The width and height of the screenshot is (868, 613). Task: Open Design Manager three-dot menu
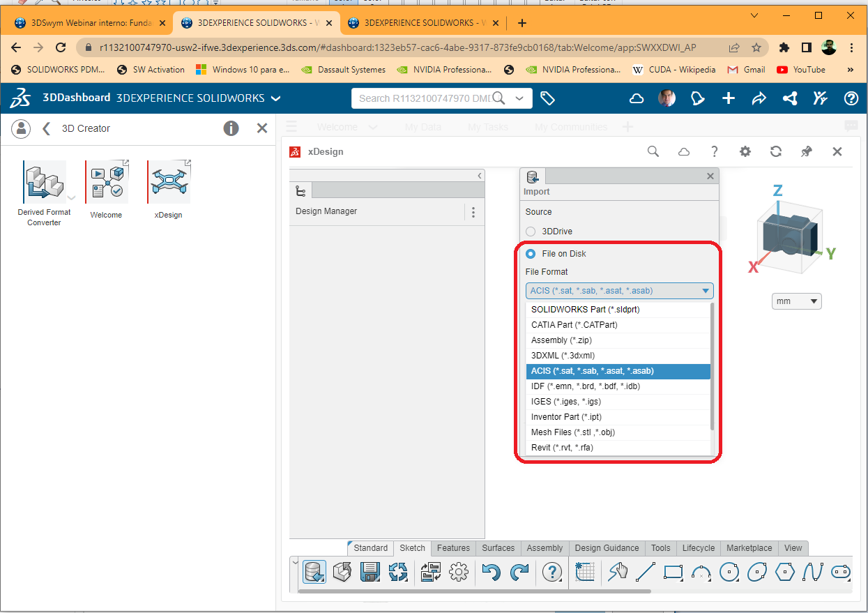coord(473,212)
